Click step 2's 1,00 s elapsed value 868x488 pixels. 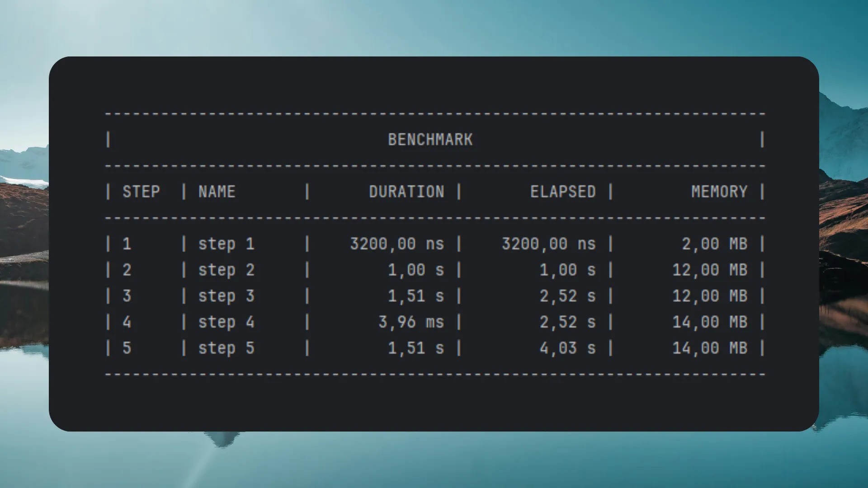click(567, 270)
